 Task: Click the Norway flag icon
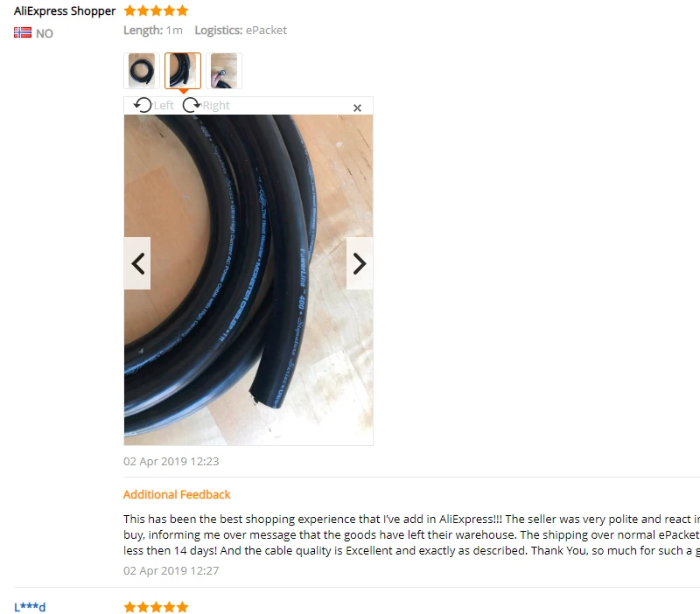click(23, 32)
